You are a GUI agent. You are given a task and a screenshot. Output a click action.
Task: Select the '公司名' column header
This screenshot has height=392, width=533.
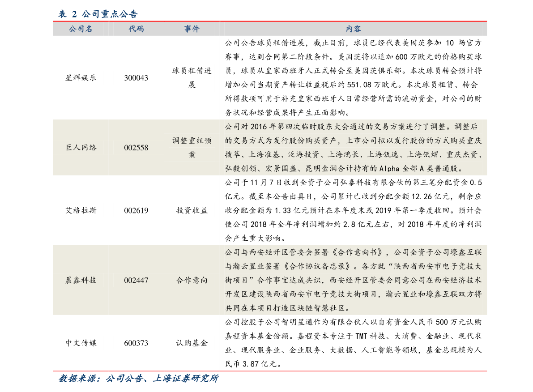(x=81, y=29)
